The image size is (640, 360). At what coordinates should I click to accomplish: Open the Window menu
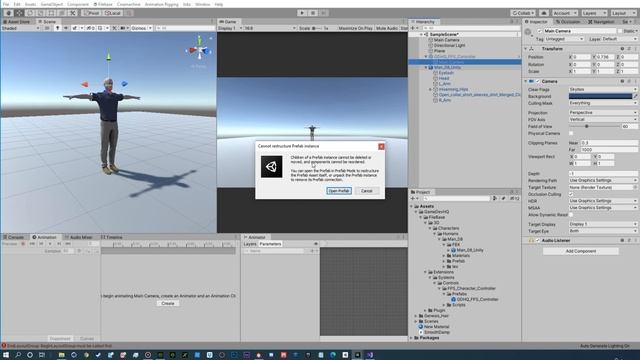coord(202,4)
